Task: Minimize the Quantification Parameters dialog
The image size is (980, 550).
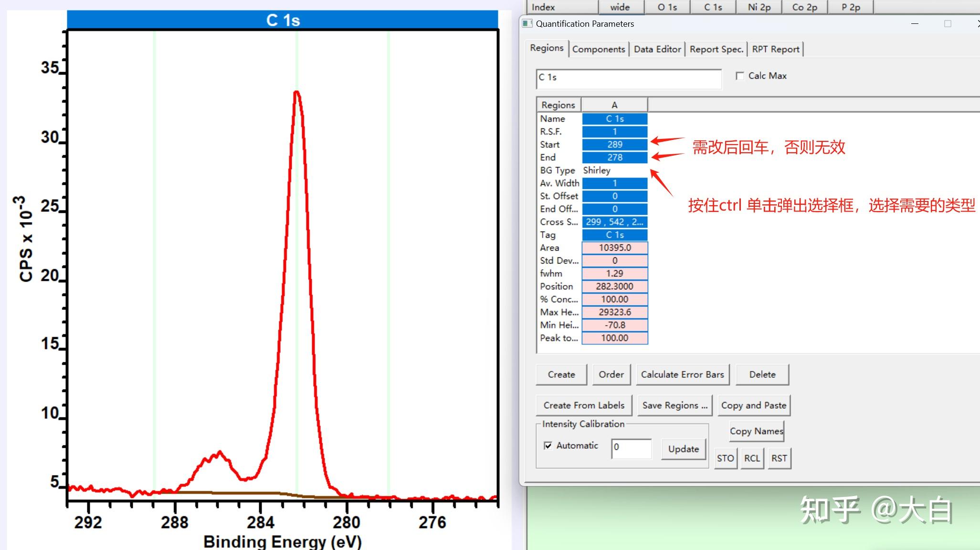Action: click(915, 23)
